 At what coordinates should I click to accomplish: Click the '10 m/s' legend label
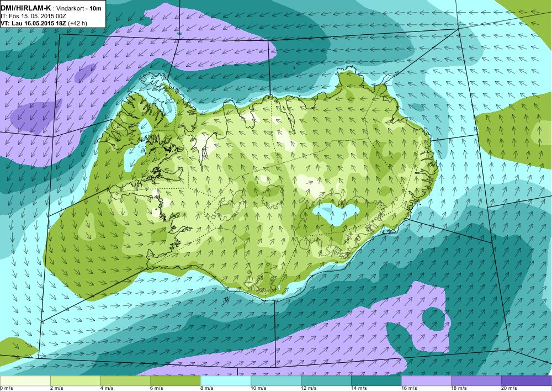pos(259,389)
